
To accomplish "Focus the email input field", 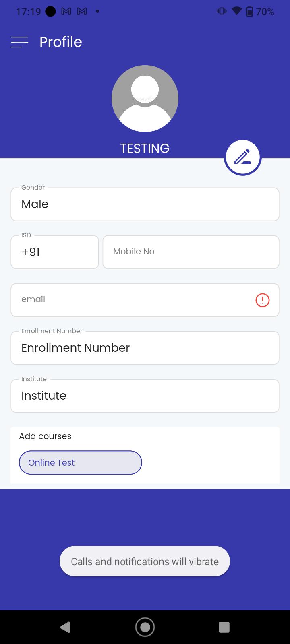I will coord(145,300).
